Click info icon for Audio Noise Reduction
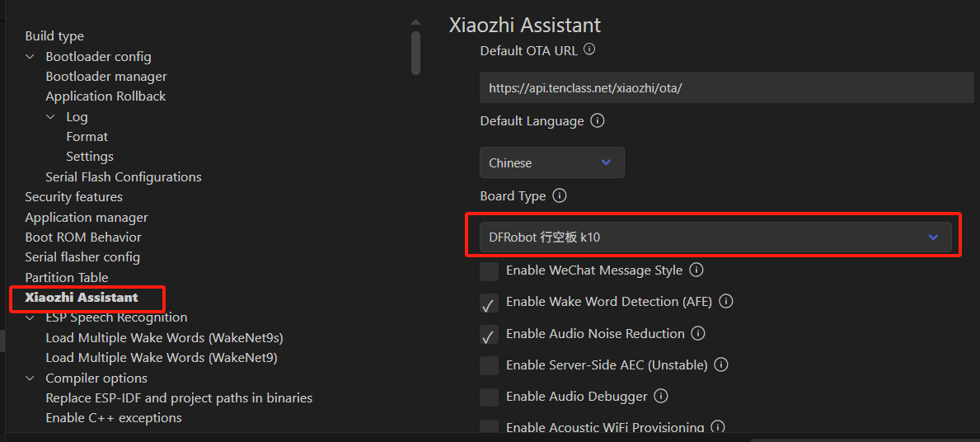Screen dimensions: 980x442 coord(698,333)
